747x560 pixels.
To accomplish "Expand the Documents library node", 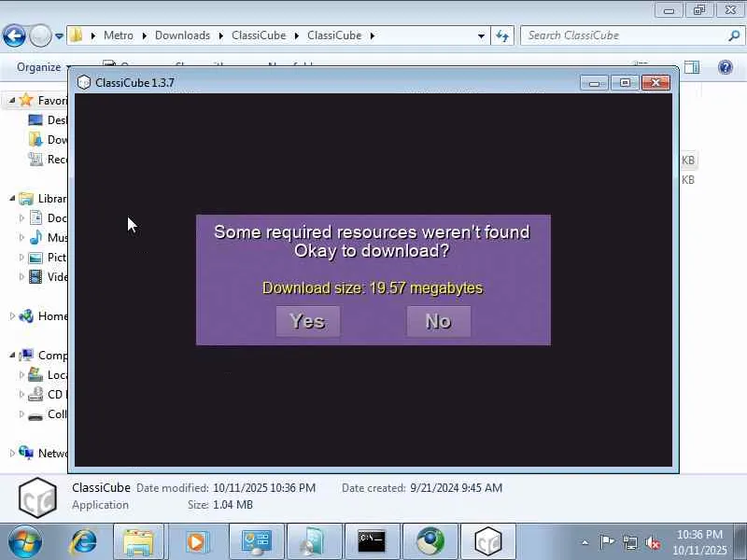I will [21, 218].
